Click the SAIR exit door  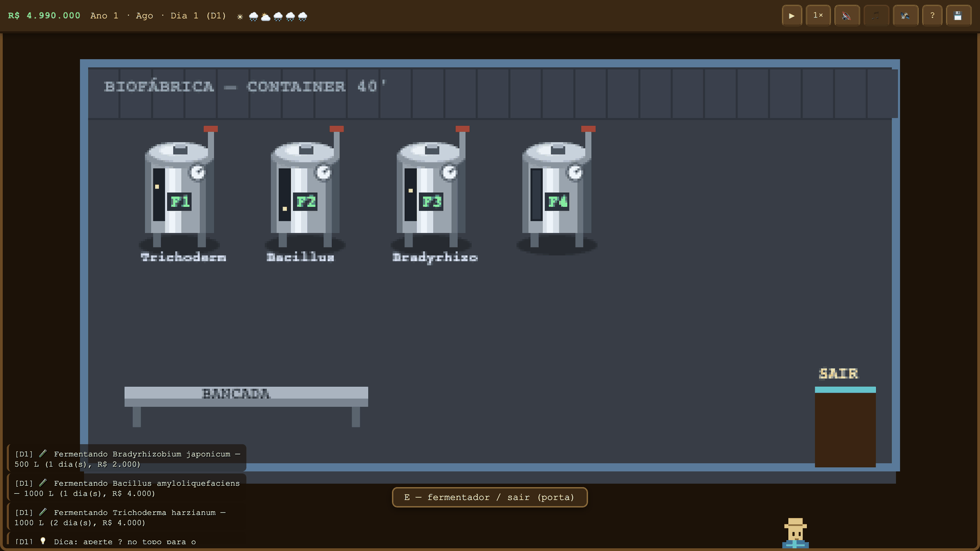pos(845,426)
